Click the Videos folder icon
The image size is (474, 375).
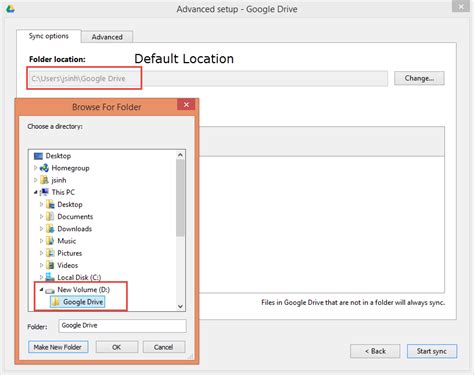click(x=50, y=265)
